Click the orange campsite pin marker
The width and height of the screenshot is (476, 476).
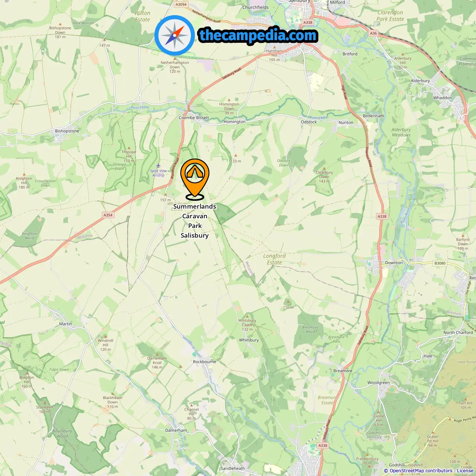(x=195, y=179)
